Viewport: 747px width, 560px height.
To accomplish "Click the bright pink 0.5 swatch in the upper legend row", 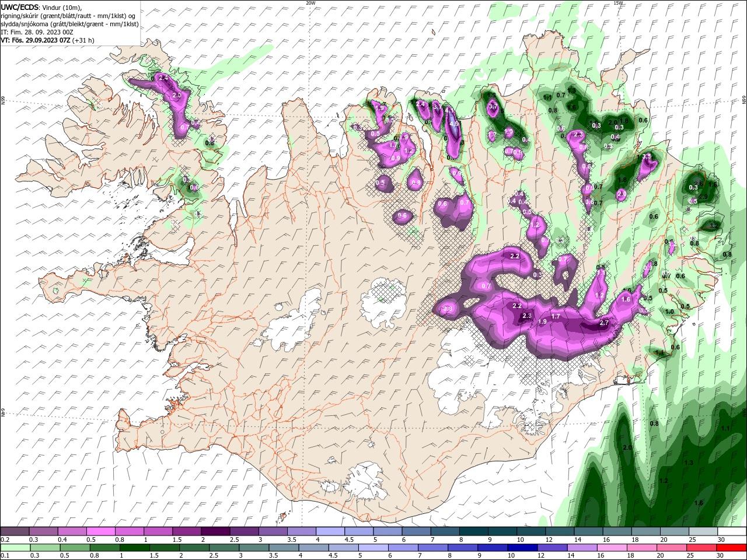I will (x=100, y=531).
